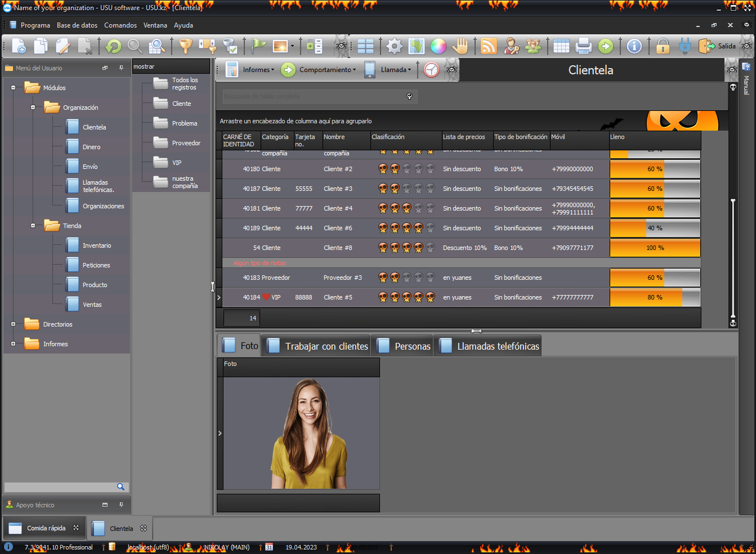Click the magnifying glass search icon
Screen dimensions: 756x554
[135, 46]
